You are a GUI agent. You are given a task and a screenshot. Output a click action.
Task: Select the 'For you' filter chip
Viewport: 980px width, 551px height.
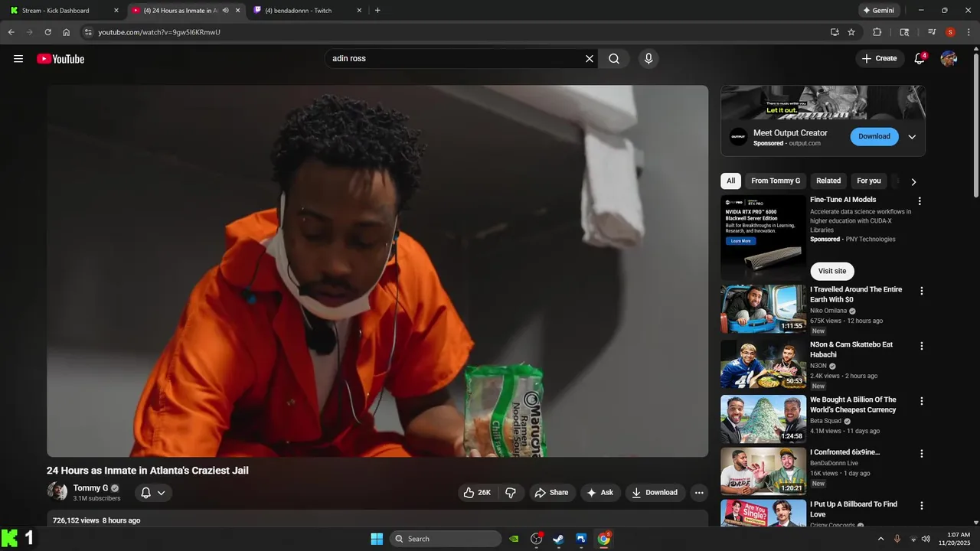pyautogui.click(x=869, y=181)
